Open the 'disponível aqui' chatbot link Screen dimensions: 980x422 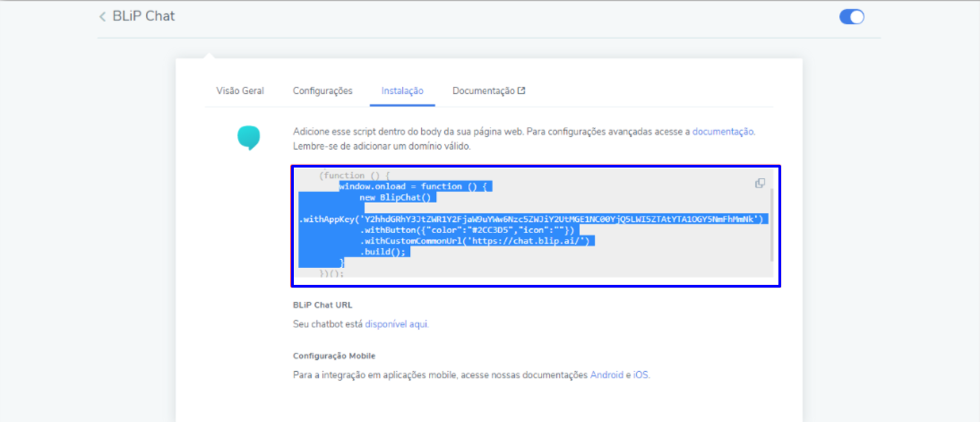pyautogui.click(x=396, y=323)
